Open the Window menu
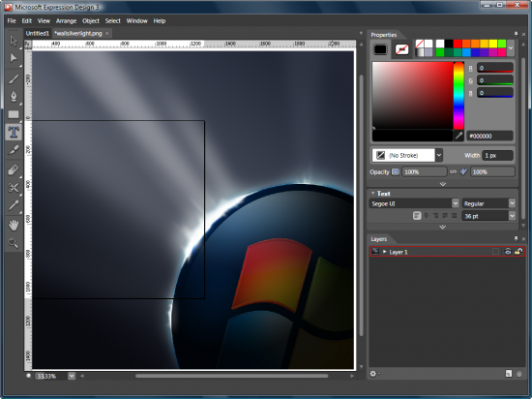The height and width of the screenshot is (399, 532). coord(136,20)
